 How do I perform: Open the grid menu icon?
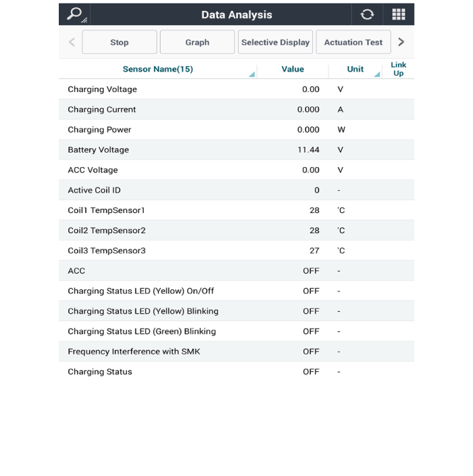tap(399, 14)
